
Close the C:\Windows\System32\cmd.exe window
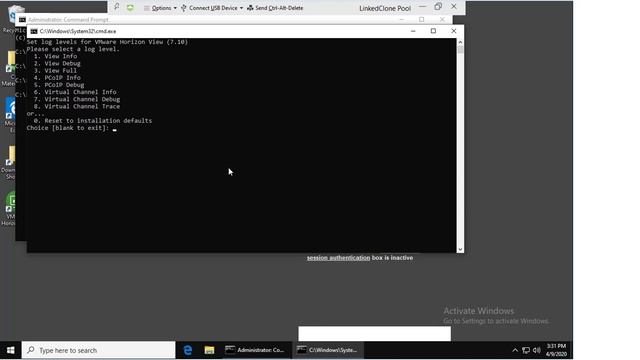tap(453, 31)
